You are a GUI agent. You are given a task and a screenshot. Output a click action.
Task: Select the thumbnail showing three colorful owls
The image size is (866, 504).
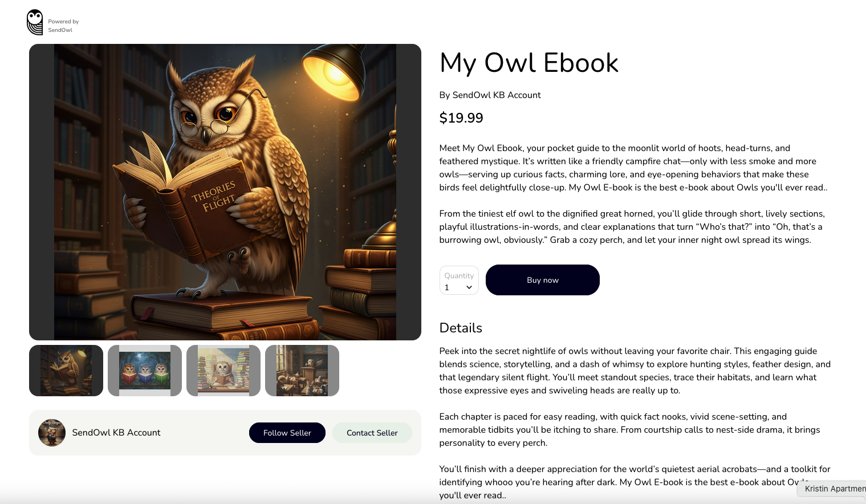tap(145, 371)
